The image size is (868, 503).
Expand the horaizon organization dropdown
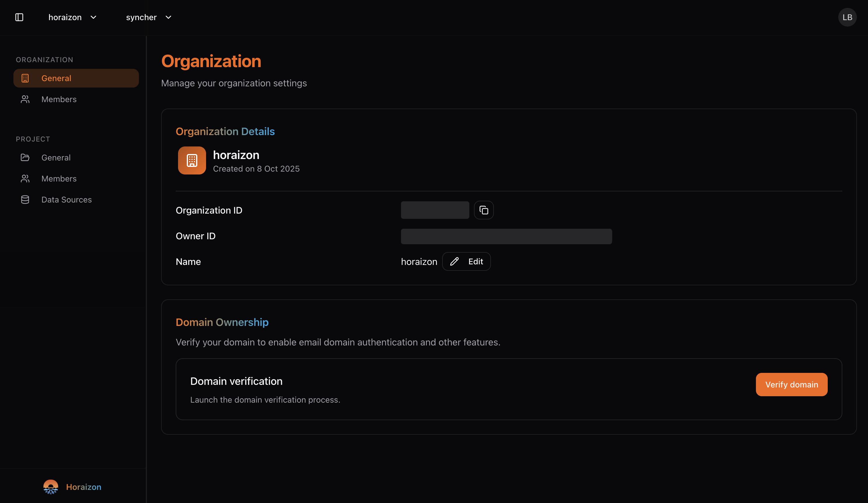(x=73, y=17)
